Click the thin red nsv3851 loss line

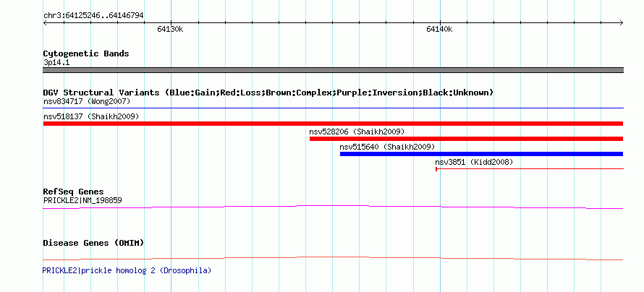tap(530, 168)
